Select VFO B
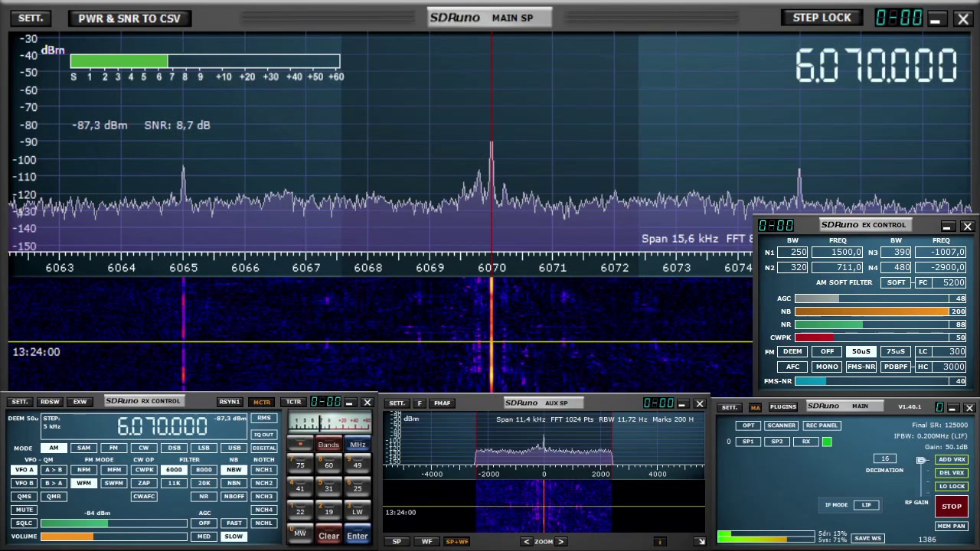 pyautogui.click(x=24, y=483)
